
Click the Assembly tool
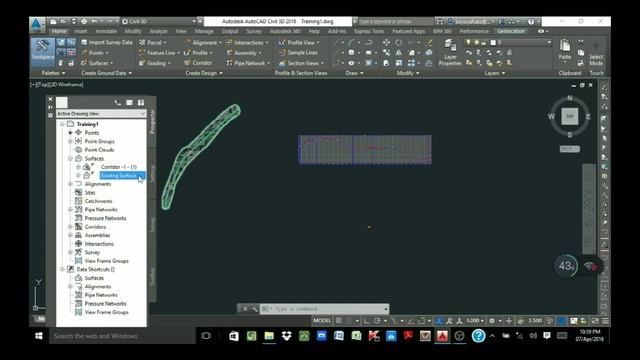click(244, 53)
